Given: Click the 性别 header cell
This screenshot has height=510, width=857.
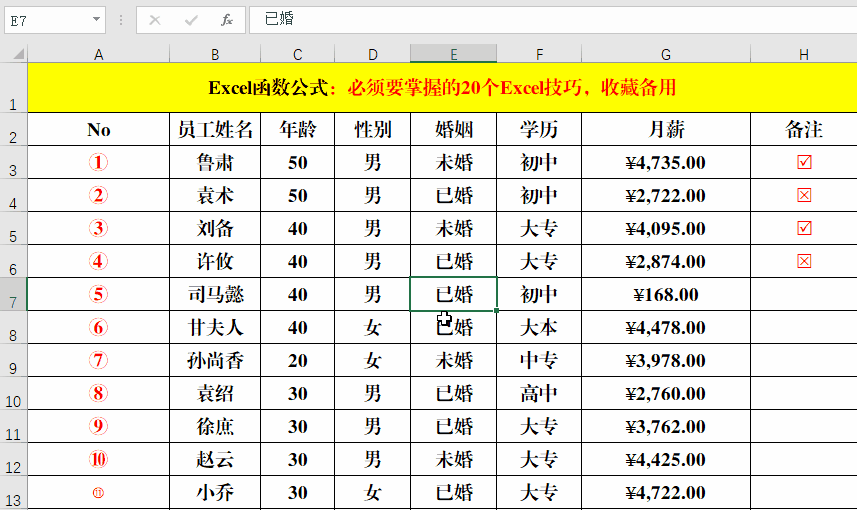Looking at the screenshot, I should [x=372, y=130].
